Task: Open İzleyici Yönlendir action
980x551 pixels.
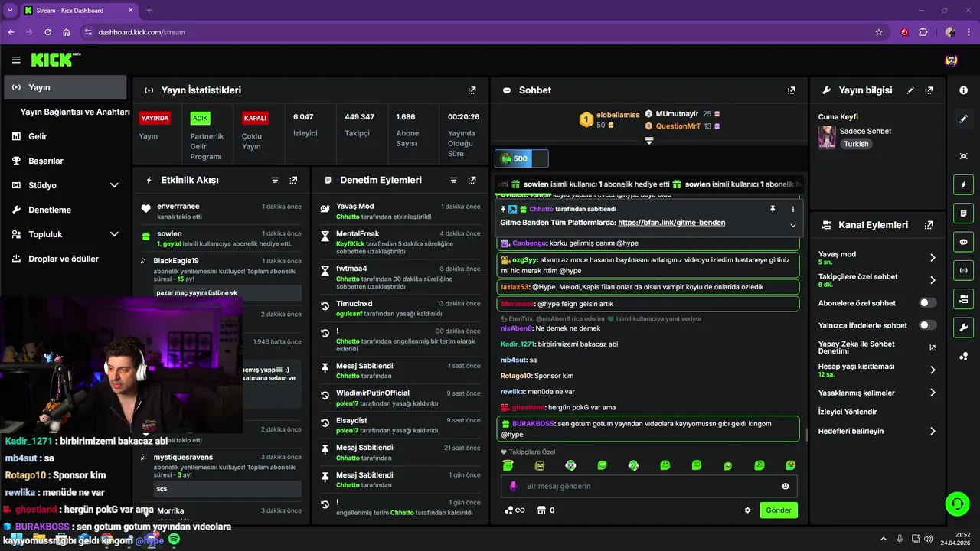Action: [848, 412]
